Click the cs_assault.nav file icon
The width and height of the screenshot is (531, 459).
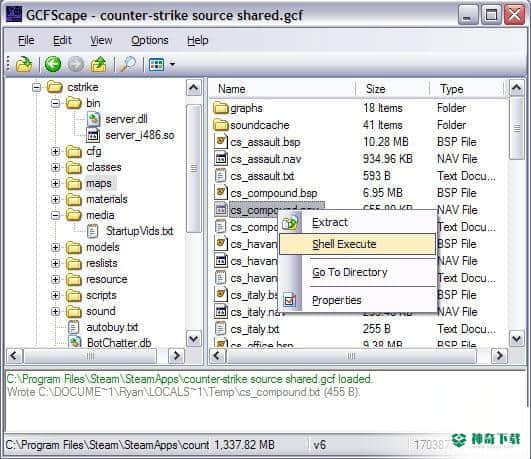coord(221,159)
